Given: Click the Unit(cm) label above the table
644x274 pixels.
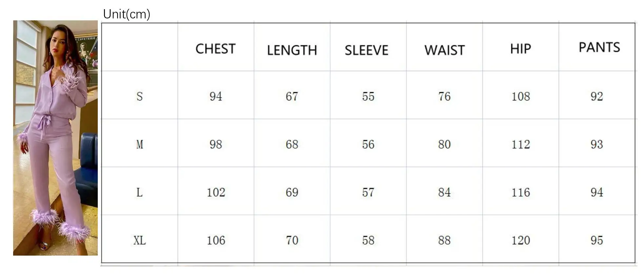Looking at the screenshot, I should 127,14.
